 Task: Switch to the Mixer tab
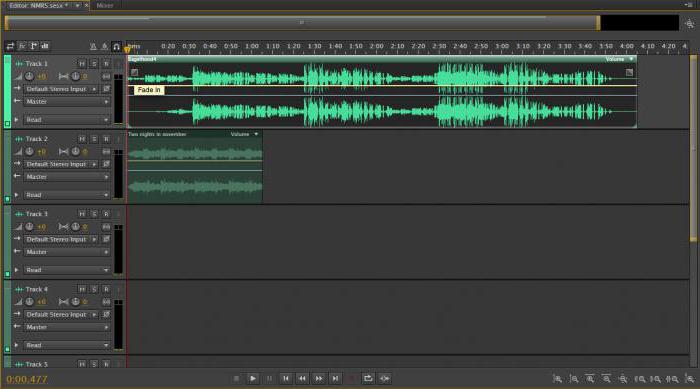(105, 5)
